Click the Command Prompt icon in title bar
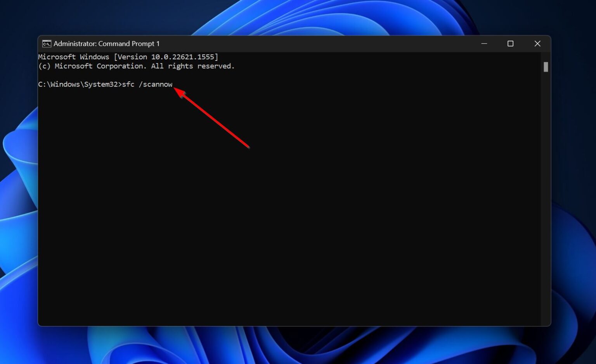Image resolution: width=596 pixels, height=364 pixels. click(46, 43)
